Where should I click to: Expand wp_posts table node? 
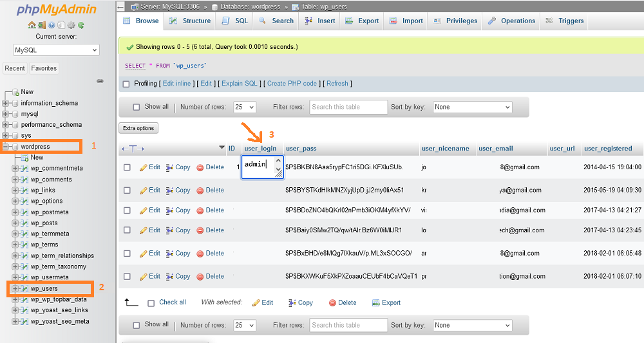[x=15, y=223]
